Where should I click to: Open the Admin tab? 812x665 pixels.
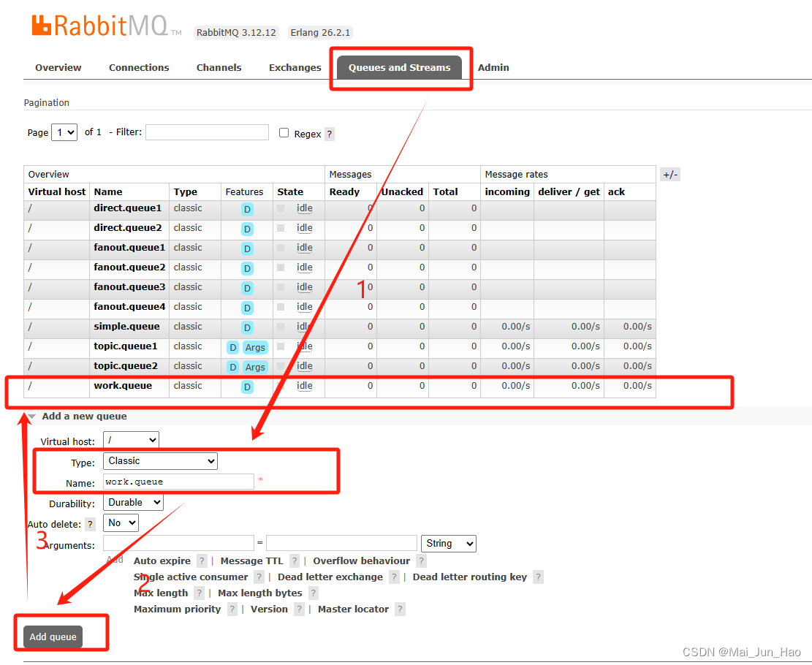[493, 67]
